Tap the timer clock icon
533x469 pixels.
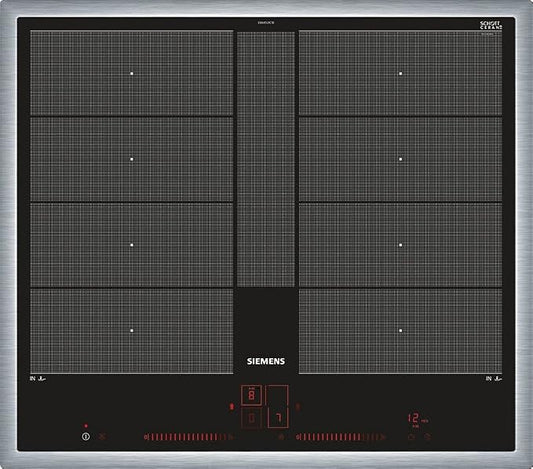coord(411,437)
